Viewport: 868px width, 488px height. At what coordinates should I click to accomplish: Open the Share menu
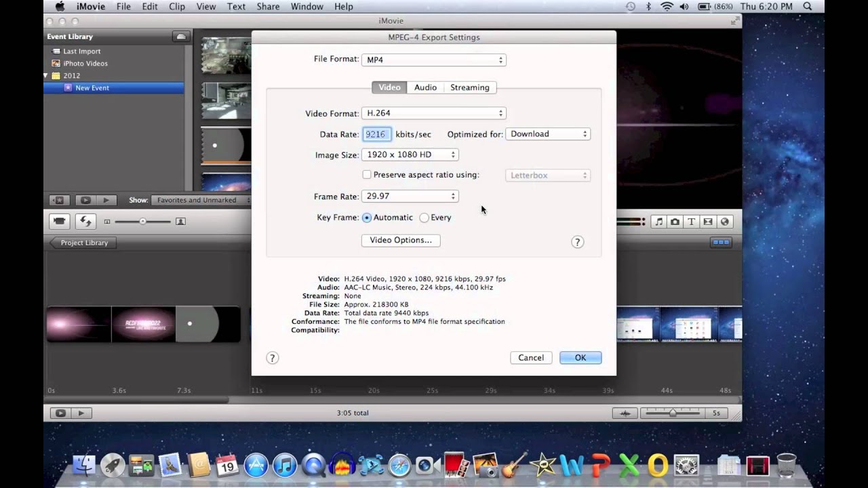(x=268, y=7)
